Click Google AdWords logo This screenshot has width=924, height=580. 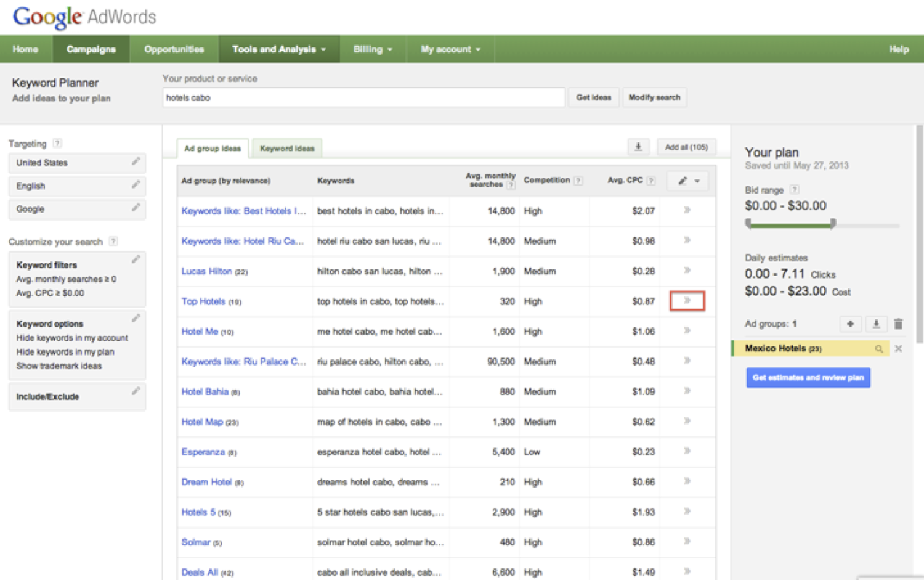click(x=84, y=17)
